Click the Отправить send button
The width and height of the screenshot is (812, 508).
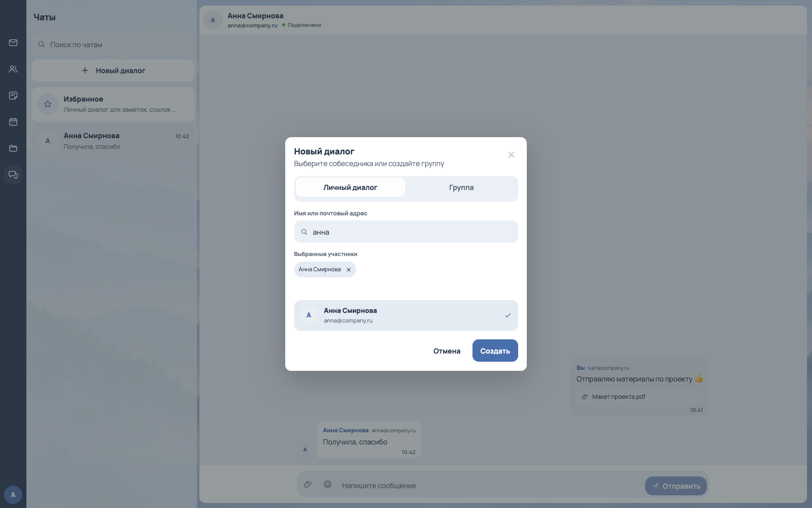[x=676, y=486]
